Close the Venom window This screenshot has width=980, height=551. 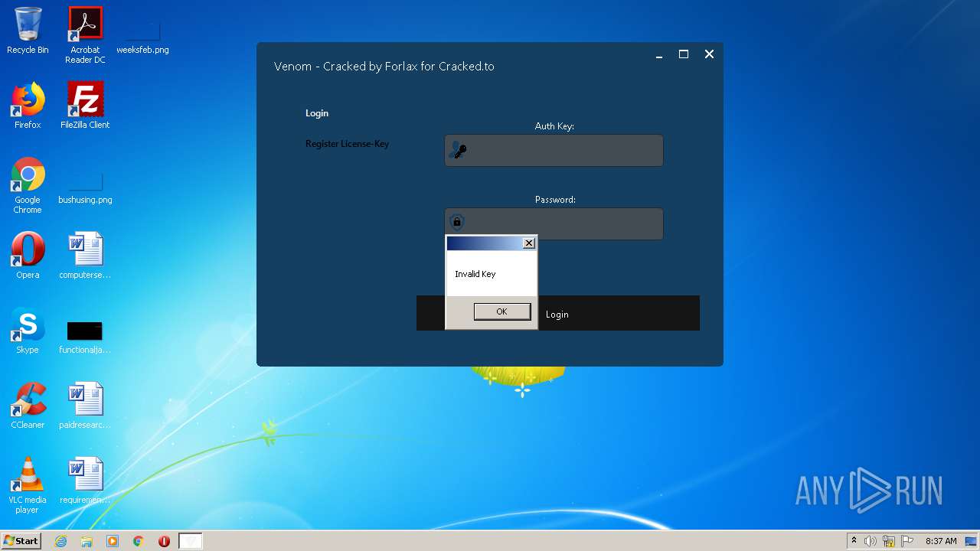pyautogui.click(x=709, y=54)
